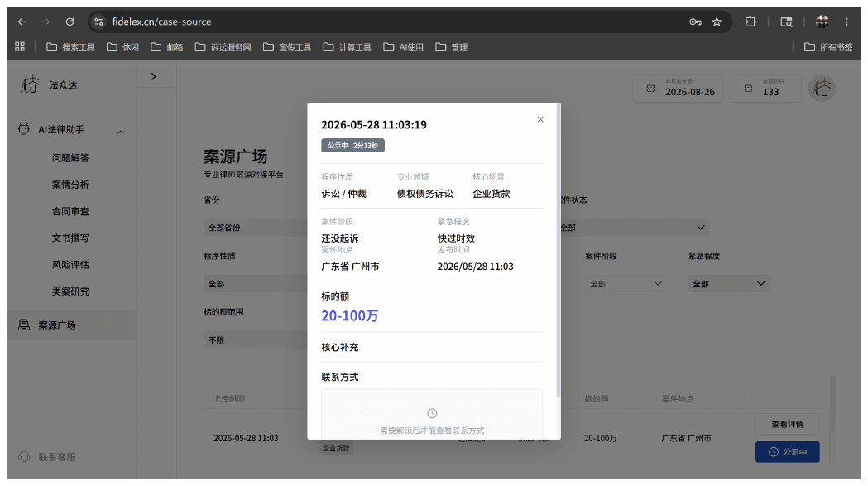Open the 程序性质 全部 dropdown
868x486 pixels.
255,284
